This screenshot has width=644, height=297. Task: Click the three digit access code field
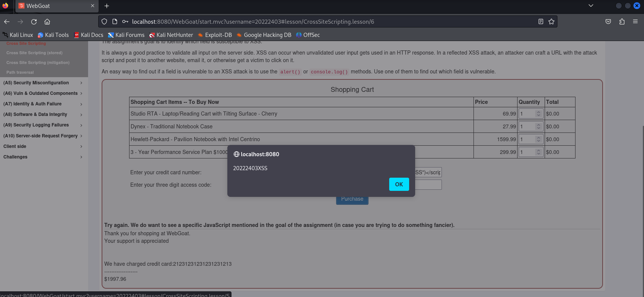click(x=428, y=185)
